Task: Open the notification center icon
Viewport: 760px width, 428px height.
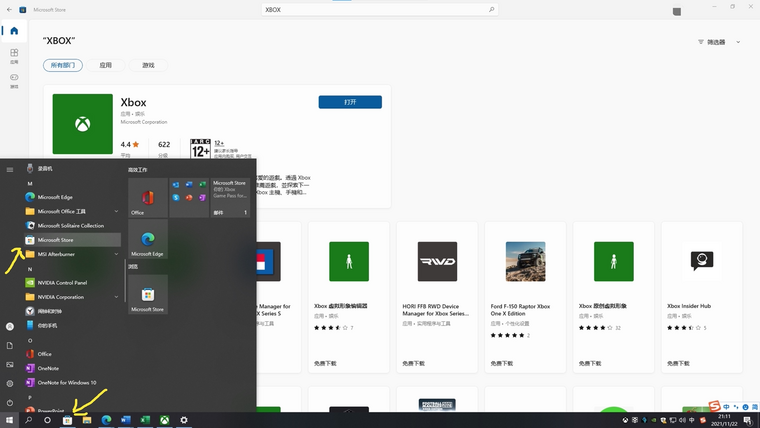Action: 748,420
